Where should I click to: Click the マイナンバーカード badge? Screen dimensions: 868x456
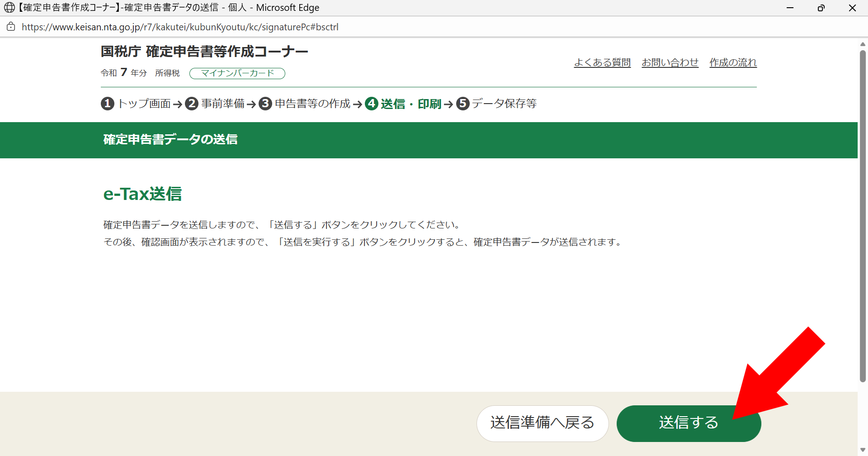pos(237,73)
